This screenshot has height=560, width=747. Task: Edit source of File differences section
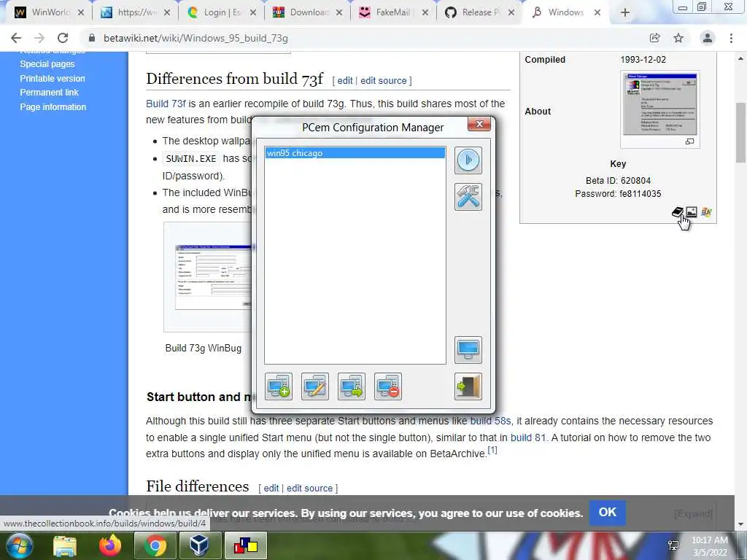pos(309,488)
